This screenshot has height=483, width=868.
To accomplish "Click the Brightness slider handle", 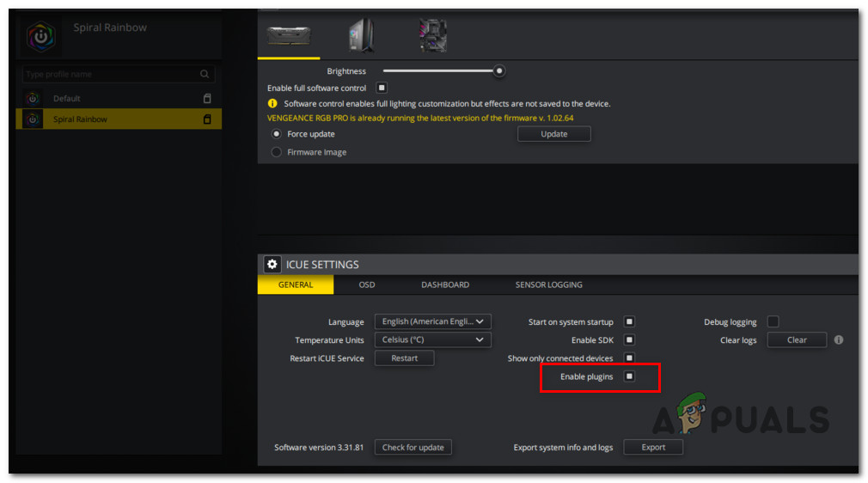I will click(x=499, y=70).
